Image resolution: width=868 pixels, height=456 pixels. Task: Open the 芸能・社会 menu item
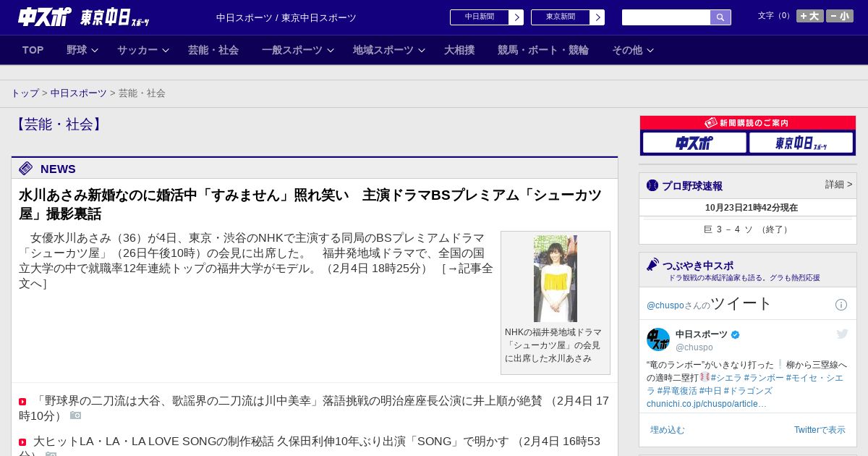click(213, 50)
